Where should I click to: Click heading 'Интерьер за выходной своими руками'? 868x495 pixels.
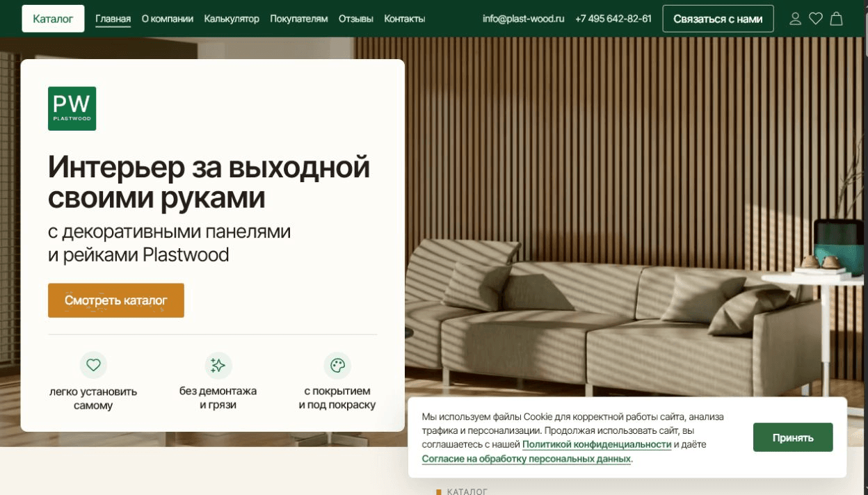coord(209,182)
